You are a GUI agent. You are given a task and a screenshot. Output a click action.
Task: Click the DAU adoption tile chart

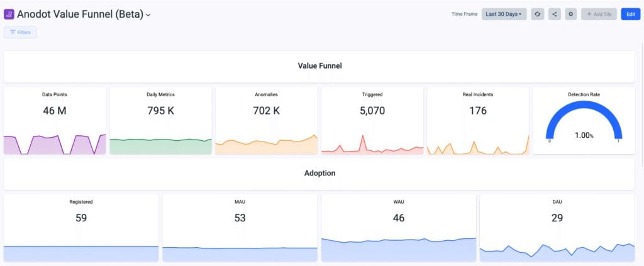(557, 252)
